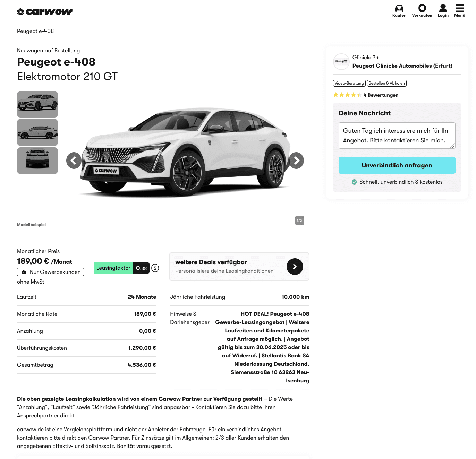Open Leasingfaktor info icon
476x459 pixels.
coord(155,268)
